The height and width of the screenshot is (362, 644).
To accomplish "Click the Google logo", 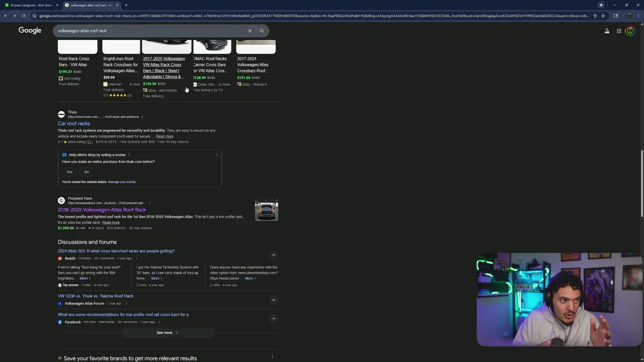I will coord(30,31).
